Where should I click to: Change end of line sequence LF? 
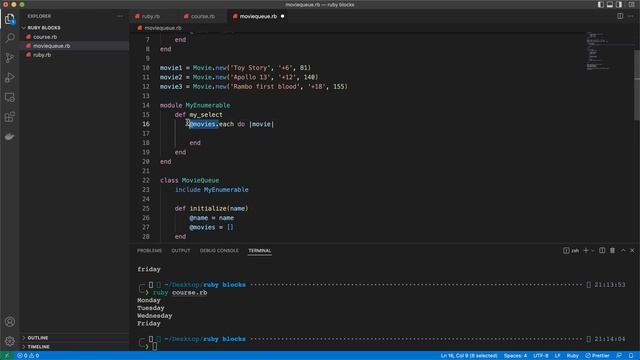557,356
